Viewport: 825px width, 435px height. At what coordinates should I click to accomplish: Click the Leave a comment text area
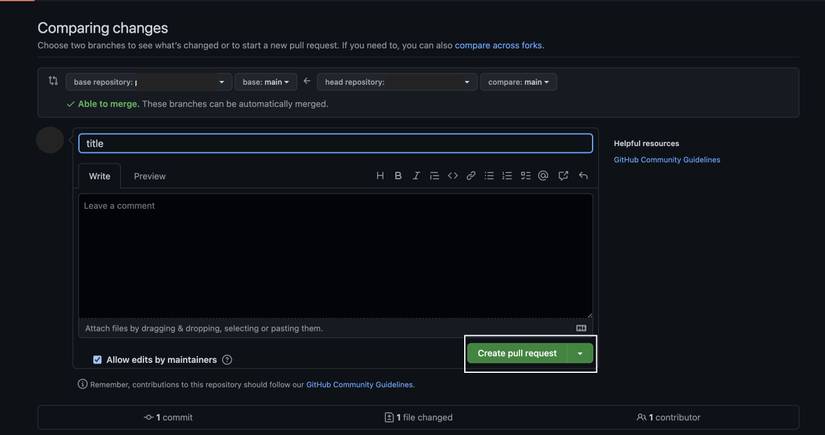[x=336, y=256]
